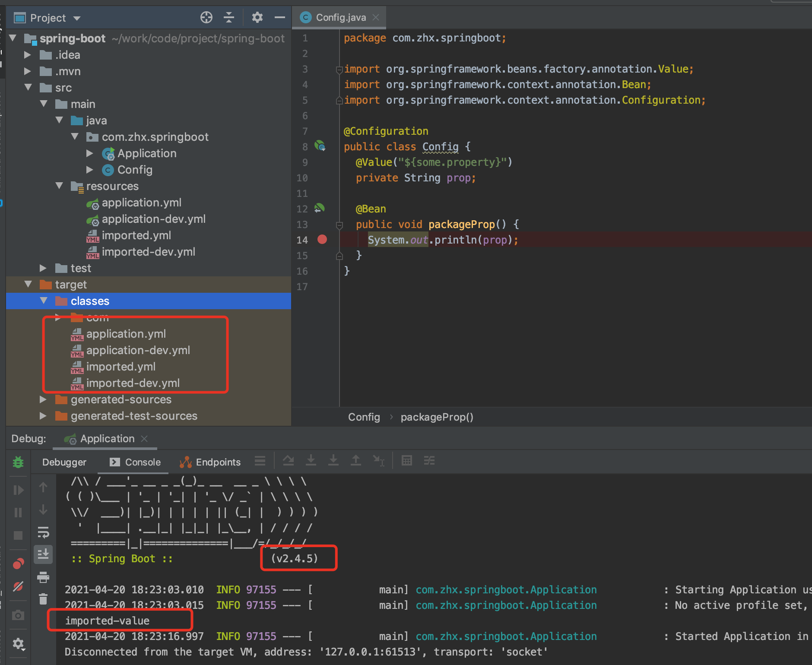Click packageProp() in the editor breadcrumb
Image resolution: width=812 pixels, height=665 pixels.
click(437, 417)
